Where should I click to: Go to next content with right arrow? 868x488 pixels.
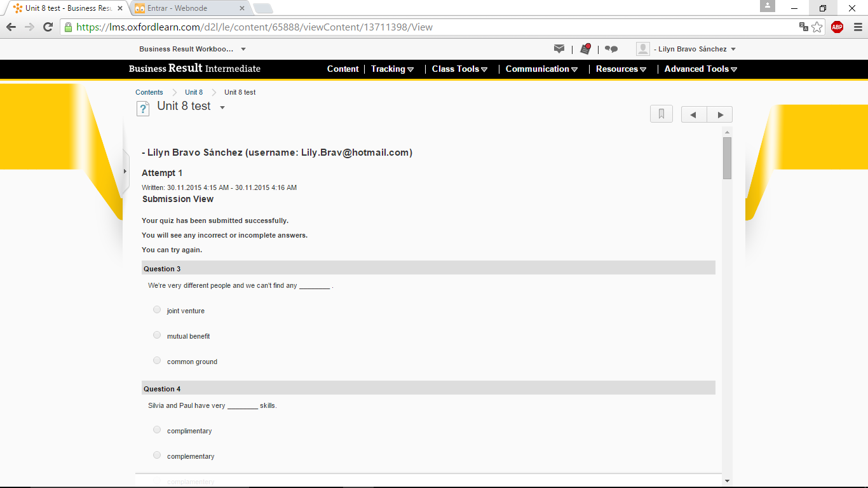tap(720, 114)
